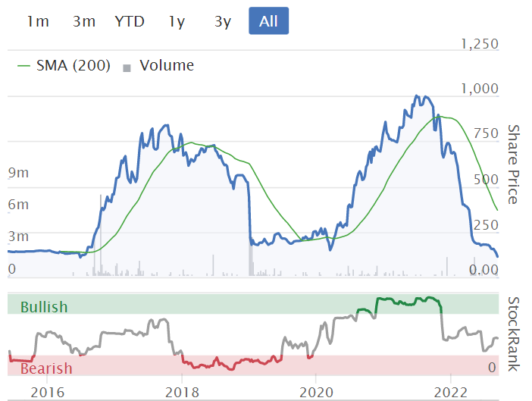The image size is (532, 401).
Task: Click the 750 price axis label
Action: 486,133
